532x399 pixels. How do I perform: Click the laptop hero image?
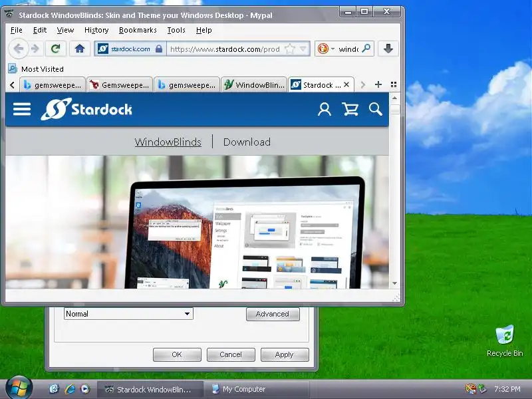tap(244, 233)
